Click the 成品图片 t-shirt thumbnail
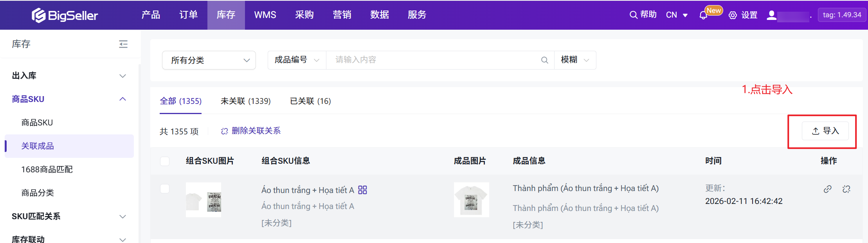 [472, 200]
